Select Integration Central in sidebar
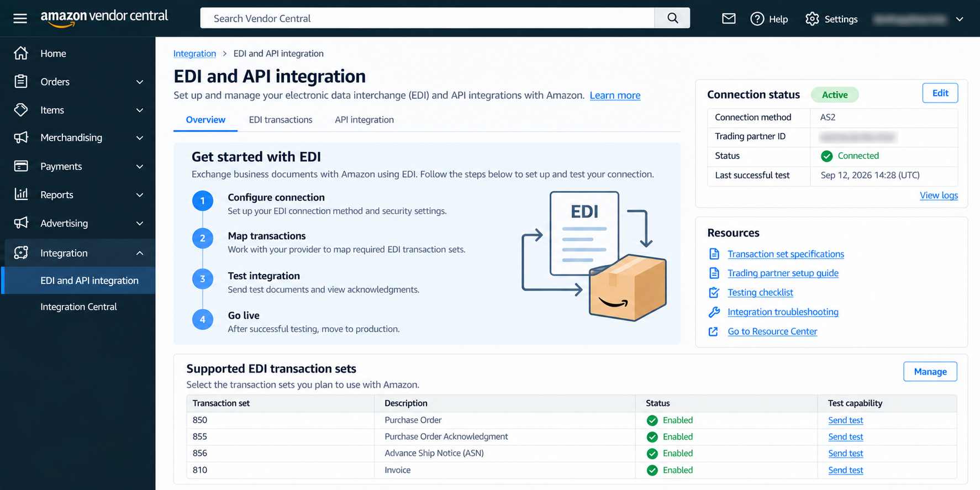 [78, 307]
